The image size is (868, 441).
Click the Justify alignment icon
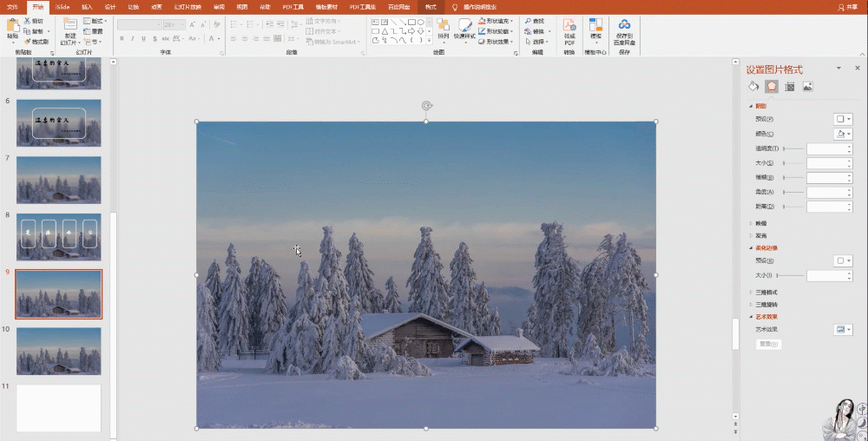(266, 39)
